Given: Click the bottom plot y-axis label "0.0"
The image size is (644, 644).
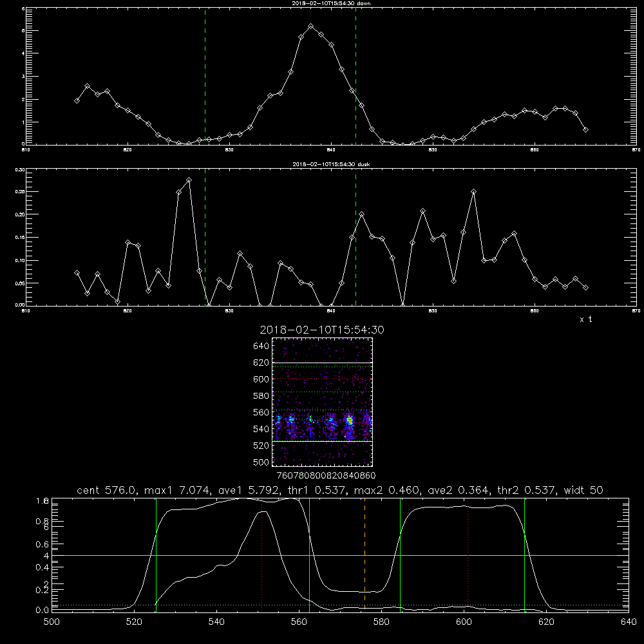Looking at the screenshot, I should 43,611.
